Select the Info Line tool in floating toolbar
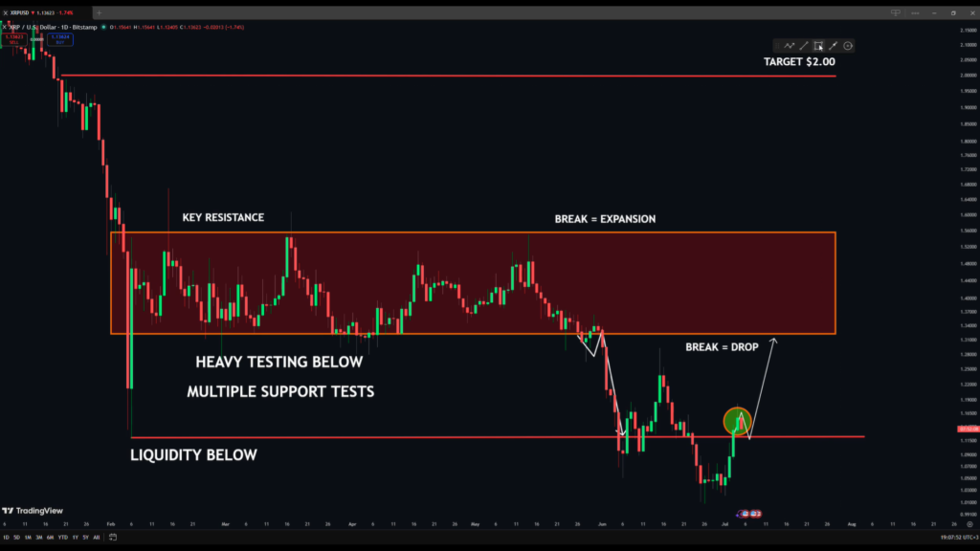The image size is (980, 551). (x=834, y=46)
